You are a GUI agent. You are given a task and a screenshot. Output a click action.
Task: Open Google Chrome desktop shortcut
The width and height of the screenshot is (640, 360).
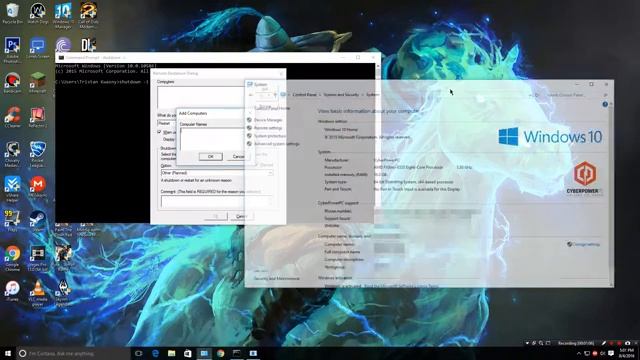coord(12,258)
